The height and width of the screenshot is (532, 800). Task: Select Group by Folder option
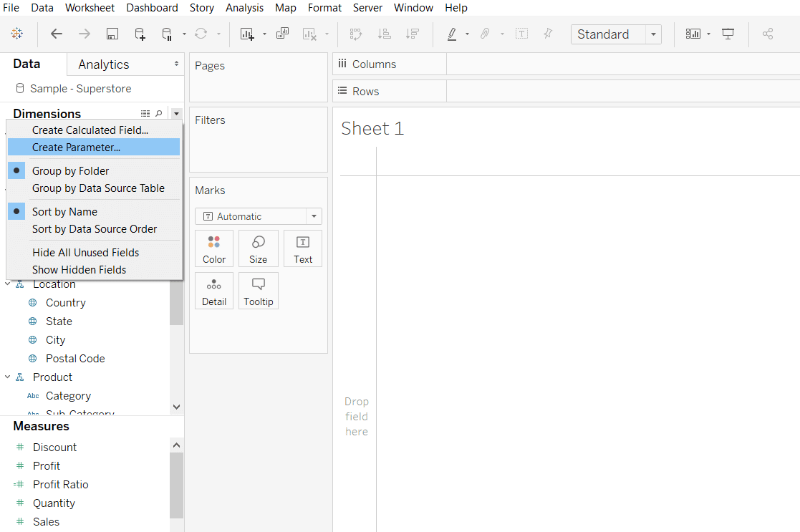(x=94, y=171)
